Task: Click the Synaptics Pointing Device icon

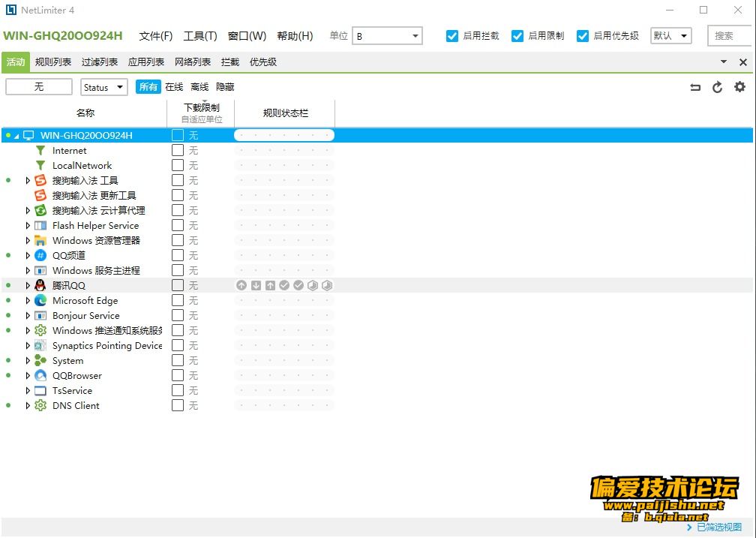Action: [40, 345]
